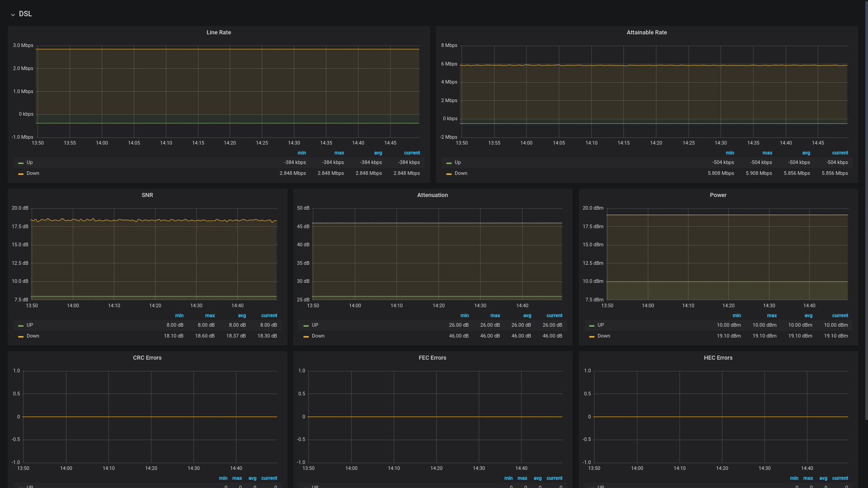This screenshot has width=868, height=488.
Task: Click the FEC Errors panel title
Action: 432,358
